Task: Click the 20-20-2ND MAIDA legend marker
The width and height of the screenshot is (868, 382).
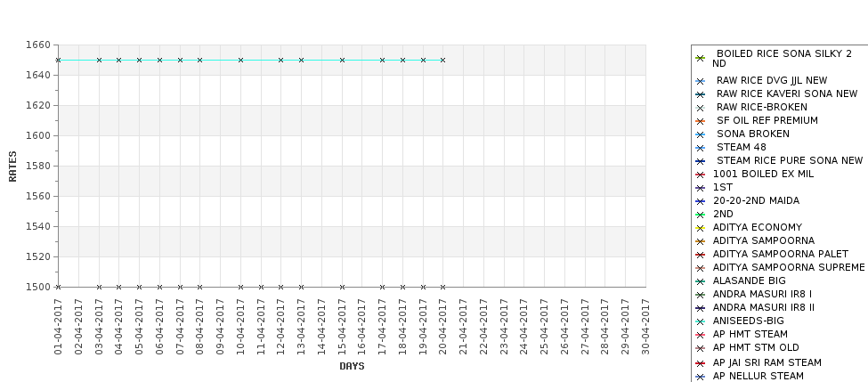Action: click(701, 201)
